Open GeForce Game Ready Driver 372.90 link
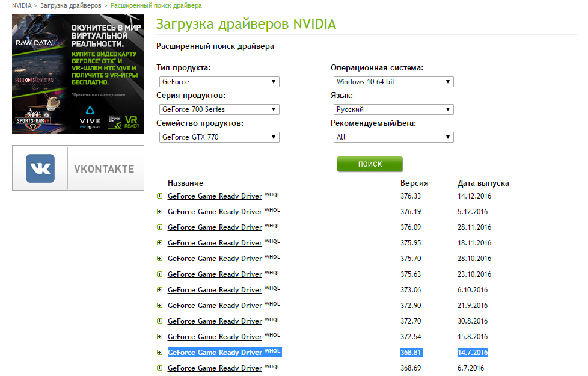 pyautogui.click(x=215, y=306)
